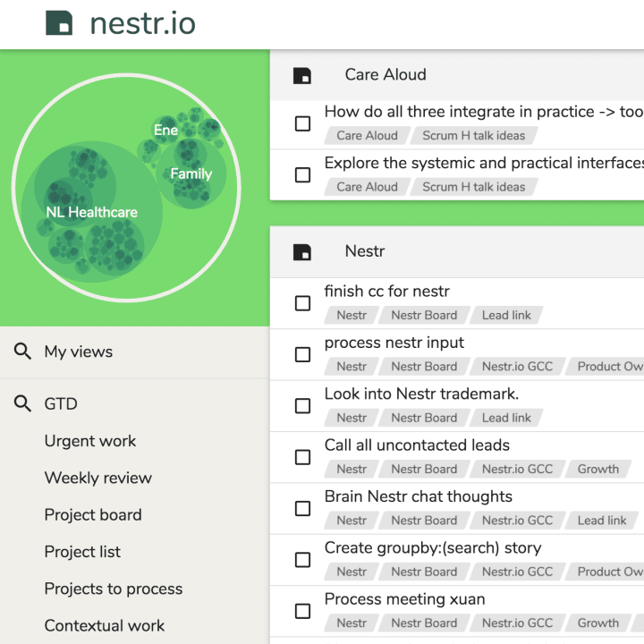This screenshot has height=644, width=644.
Task: Open 'Brain Nestr chat thoughts' task
Action: (419, 496)
